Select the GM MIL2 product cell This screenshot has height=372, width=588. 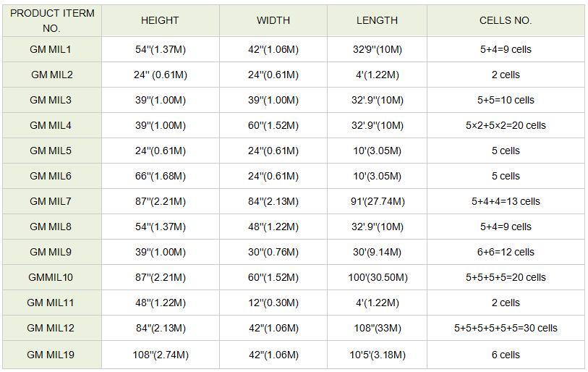tap(52, 75)
